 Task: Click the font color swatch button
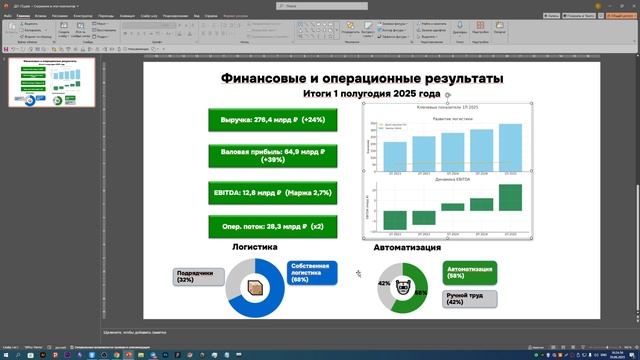(189, 33)
